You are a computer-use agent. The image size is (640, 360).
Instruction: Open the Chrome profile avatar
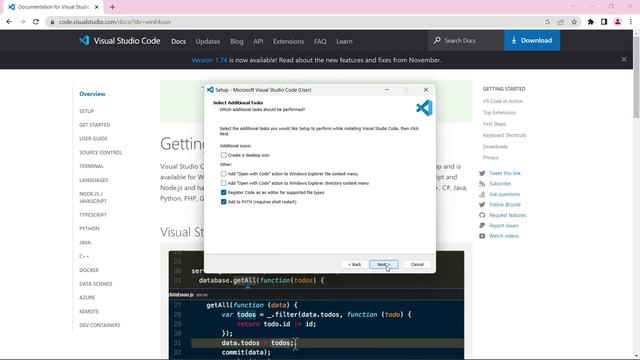point(618,22)
